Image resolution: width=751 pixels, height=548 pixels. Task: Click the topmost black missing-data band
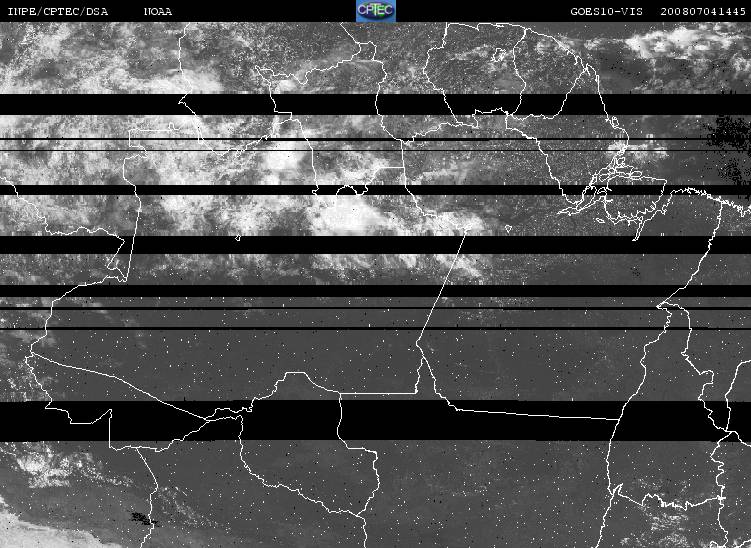[376, 104]
